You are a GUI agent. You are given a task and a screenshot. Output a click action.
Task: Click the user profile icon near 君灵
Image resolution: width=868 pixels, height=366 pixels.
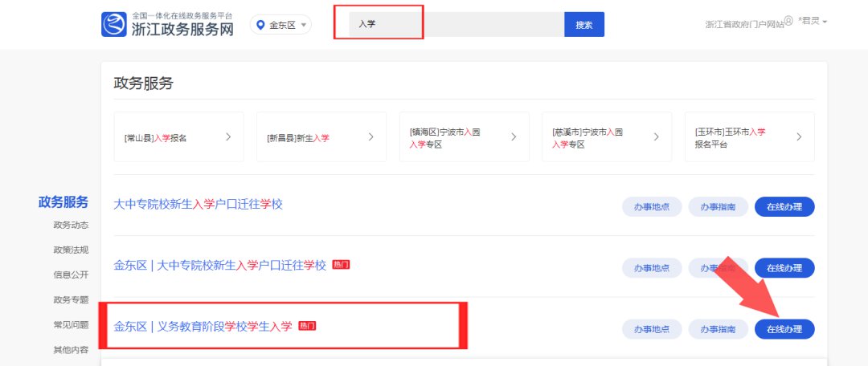(x=788, y=21)
